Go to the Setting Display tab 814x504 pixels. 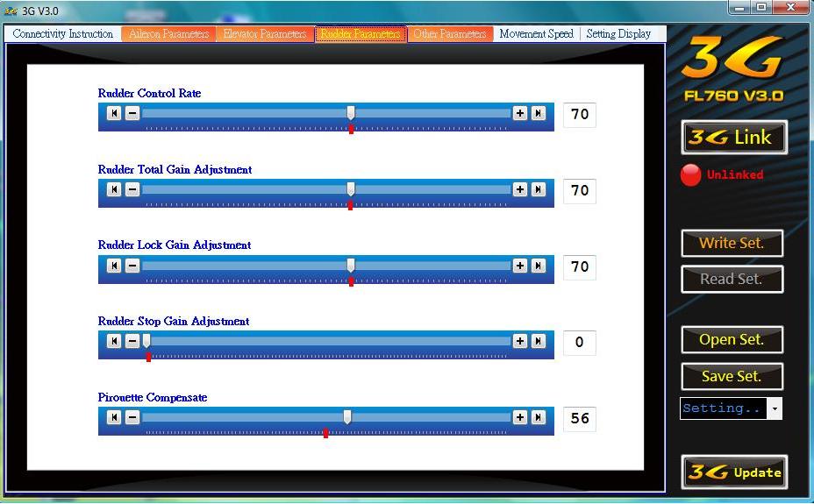(618, 34)
